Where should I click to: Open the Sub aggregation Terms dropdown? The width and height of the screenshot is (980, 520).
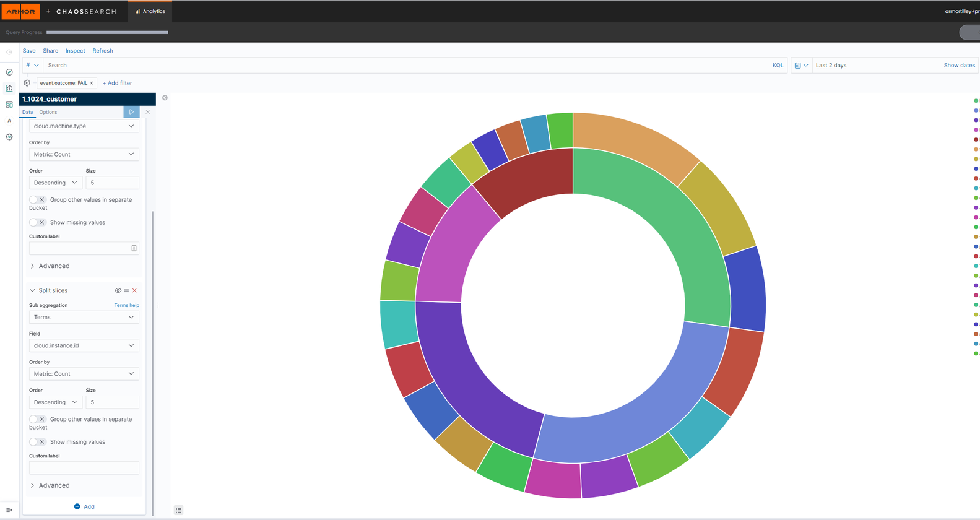coord(84,317)
